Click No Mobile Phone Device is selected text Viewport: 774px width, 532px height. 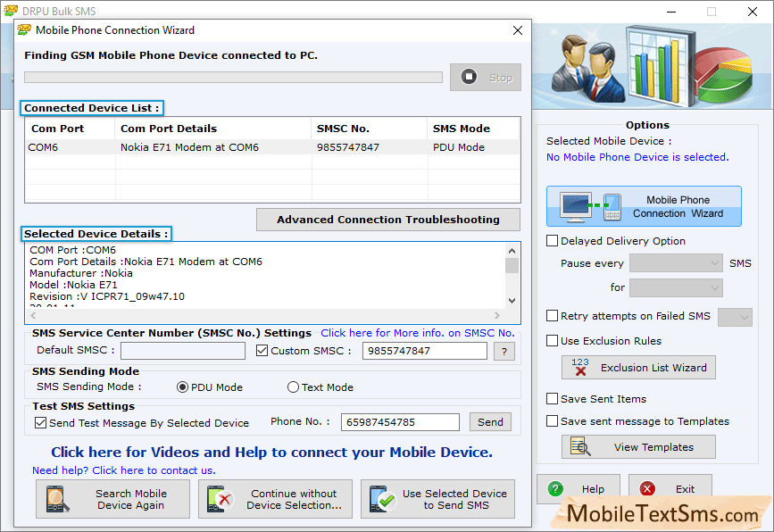pyautogui.click(x=637, y=157)
